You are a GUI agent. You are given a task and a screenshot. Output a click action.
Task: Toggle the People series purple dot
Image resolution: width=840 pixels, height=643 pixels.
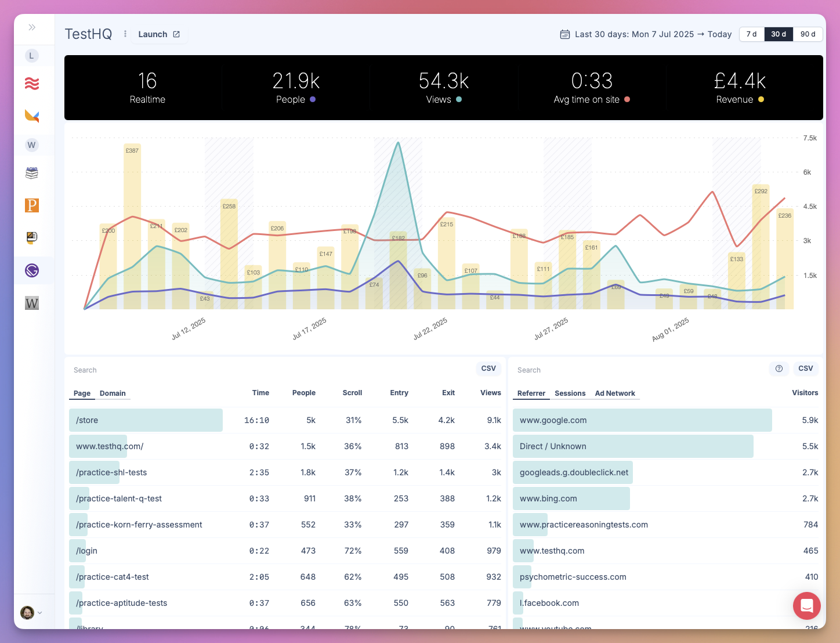tap(312, 99)
